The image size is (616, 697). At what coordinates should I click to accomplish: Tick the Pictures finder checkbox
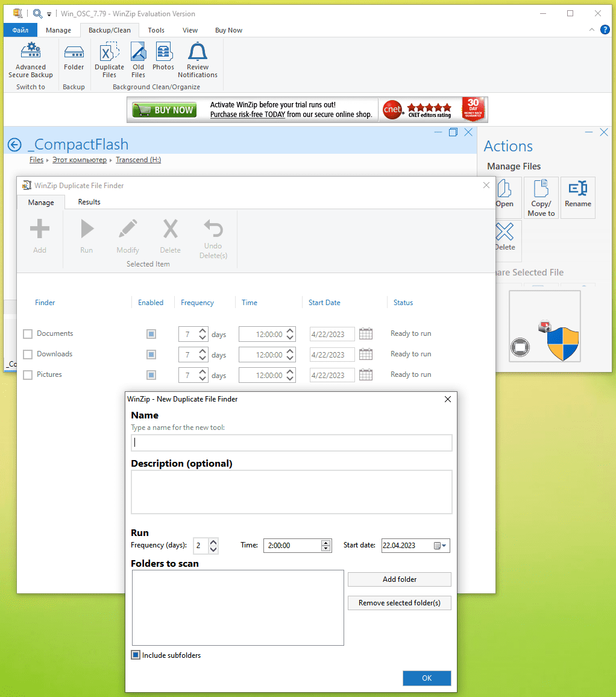tap(28, 374)
